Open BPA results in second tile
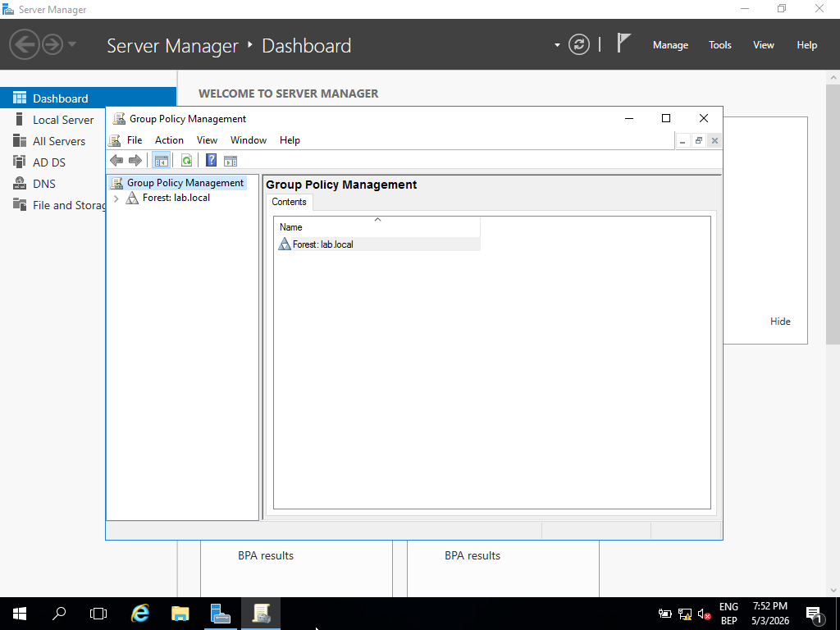The width and height of the screenshot is (840, 630). [472, 555]
